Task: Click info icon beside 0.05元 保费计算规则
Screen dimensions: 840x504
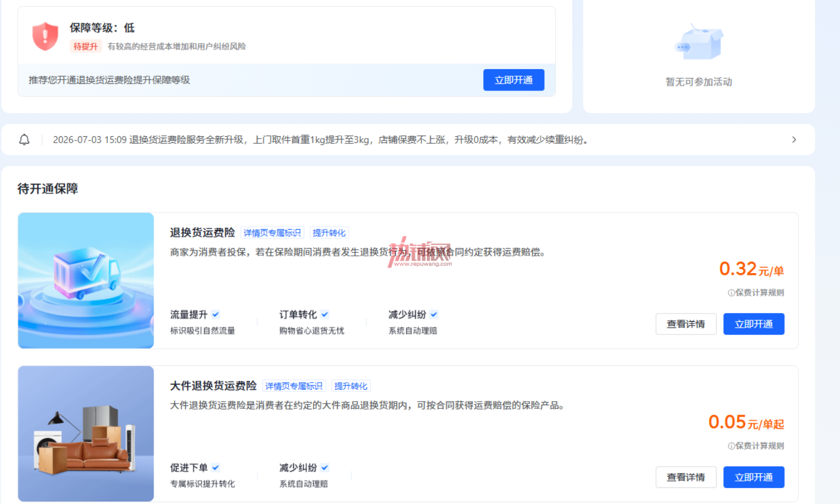Action: 731,446
